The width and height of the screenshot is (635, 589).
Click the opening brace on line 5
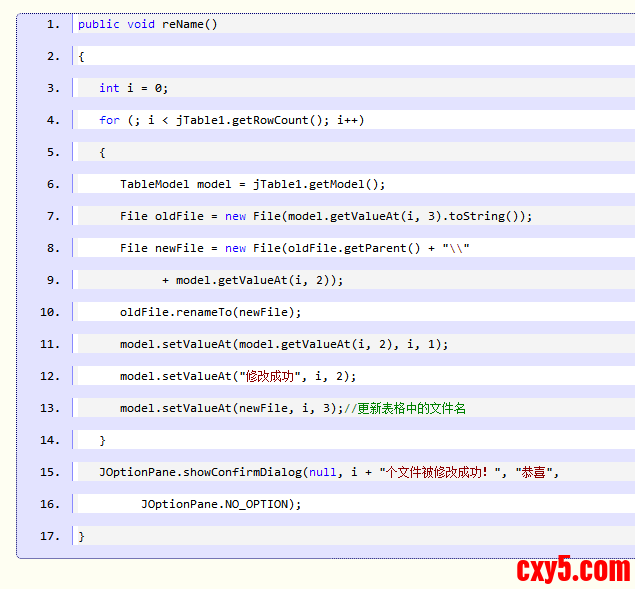coord(102,152)
